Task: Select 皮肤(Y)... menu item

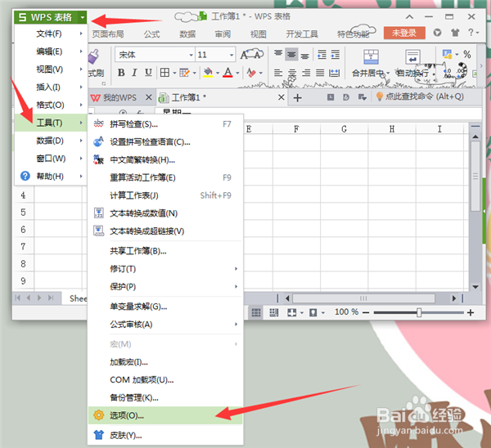Action: point(165,435)
